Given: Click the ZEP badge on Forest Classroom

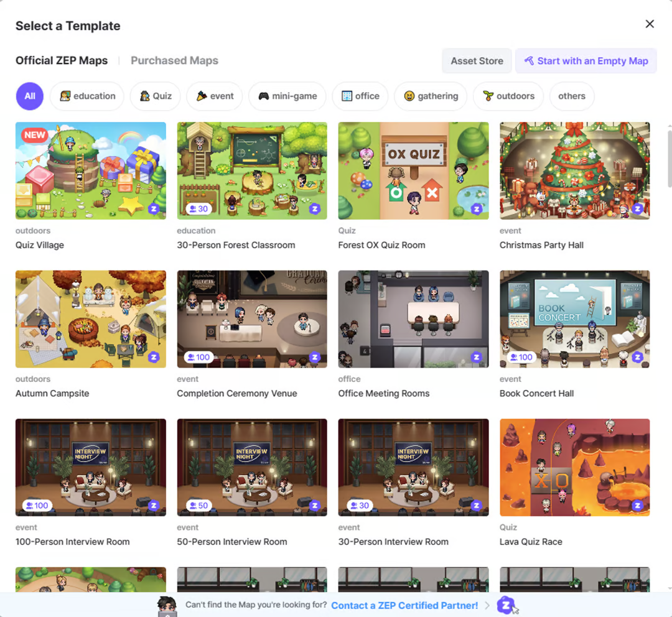Looking at the screenshot, I should tap(315, 208).
